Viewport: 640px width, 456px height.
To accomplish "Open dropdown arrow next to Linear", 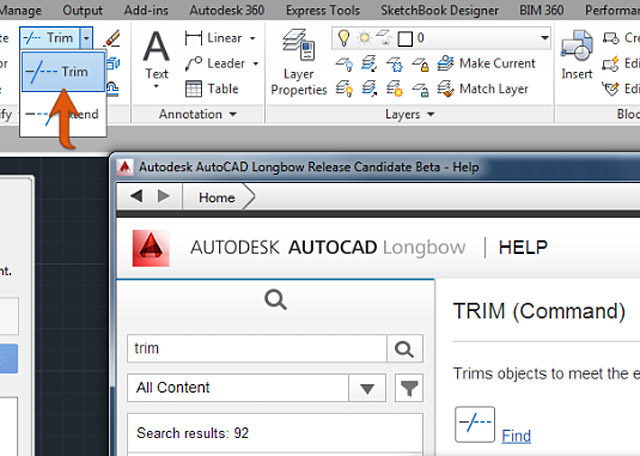I will point(253,38).
